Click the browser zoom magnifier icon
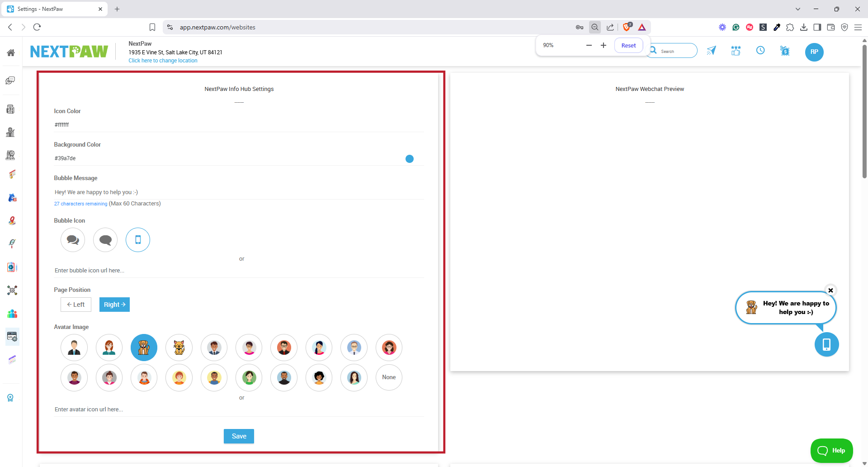Screen dimensions: 868x467 point(595,27)
